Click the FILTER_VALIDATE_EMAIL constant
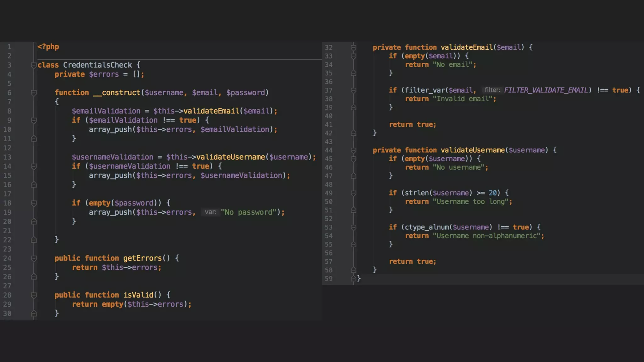Screen dimensions: 644x362 tap(546, 90)
